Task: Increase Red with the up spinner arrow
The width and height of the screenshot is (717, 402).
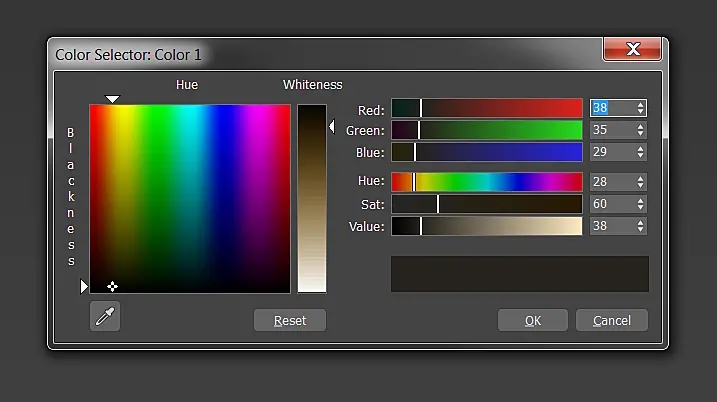Action: point(640,105)
